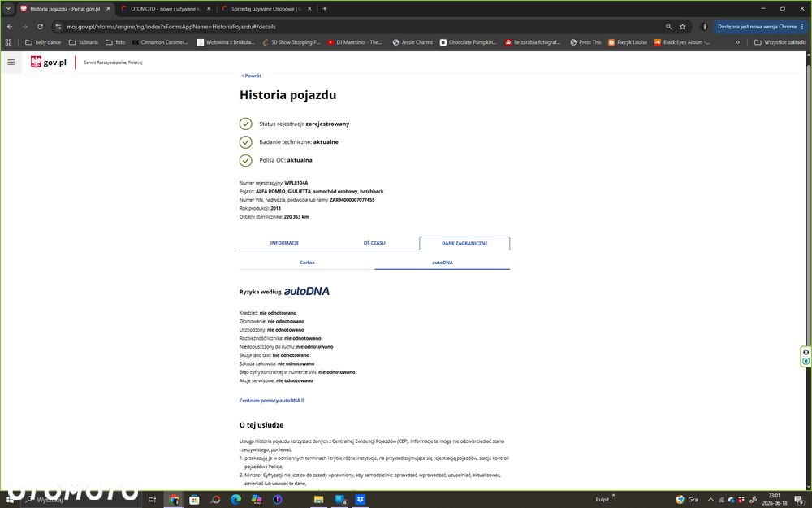The image size is (812, 508).
Task: Open File Explorer from taskbar
Action: 318,500
